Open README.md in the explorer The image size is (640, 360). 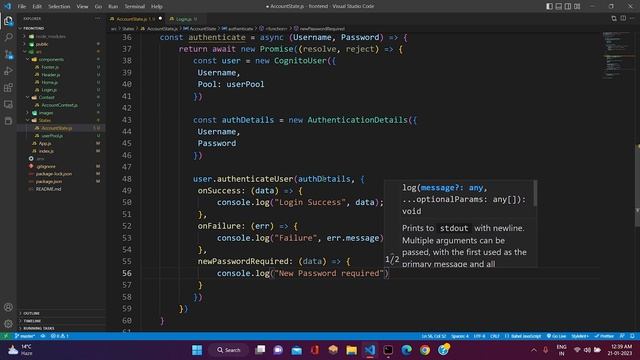coord(48,189)
